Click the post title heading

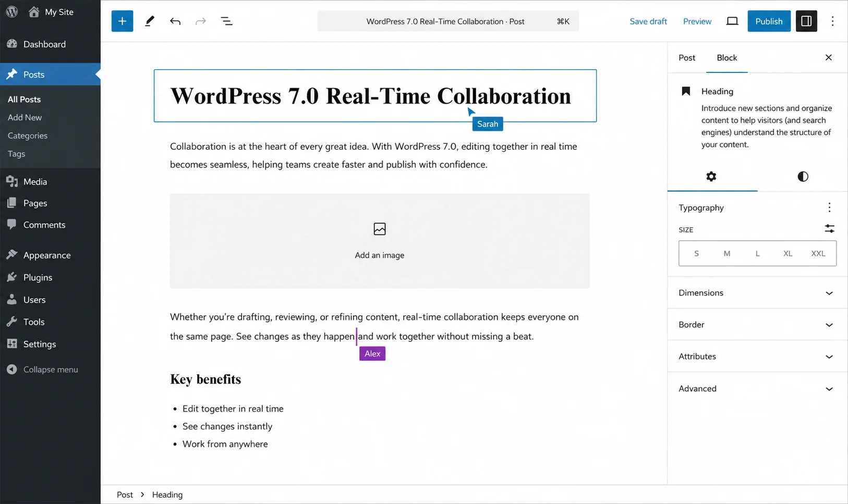[370, 96]
